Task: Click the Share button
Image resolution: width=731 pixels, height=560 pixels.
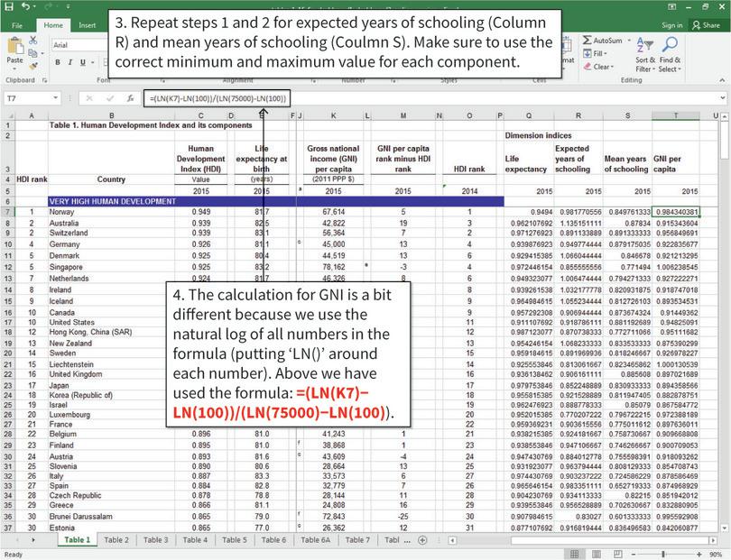Action: pos(709,25)
